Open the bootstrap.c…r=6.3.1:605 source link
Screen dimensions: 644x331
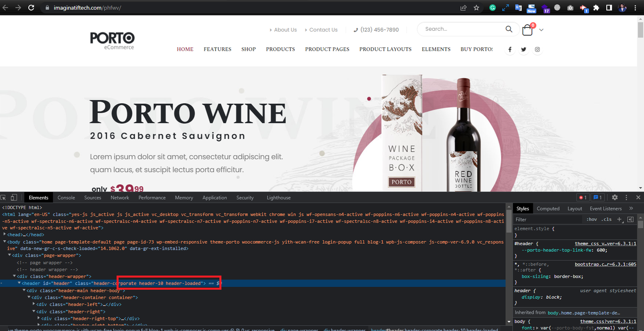605,264
